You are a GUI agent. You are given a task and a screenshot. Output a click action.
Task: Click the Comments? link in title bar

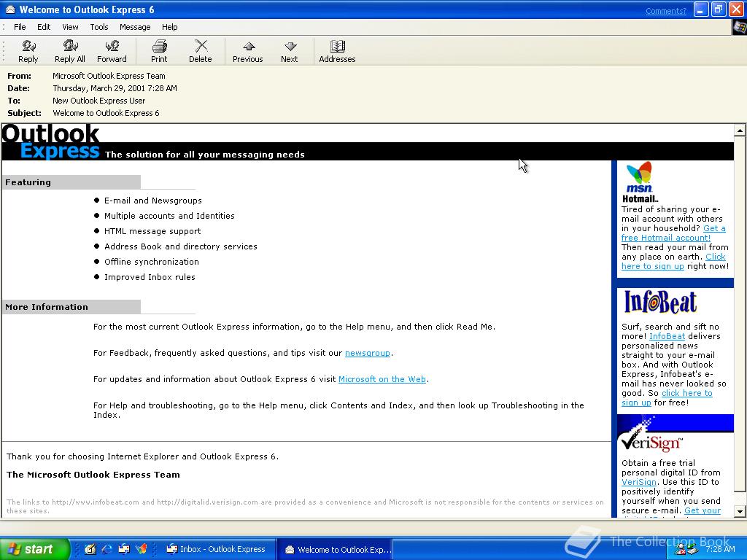[x=666, y=10]
